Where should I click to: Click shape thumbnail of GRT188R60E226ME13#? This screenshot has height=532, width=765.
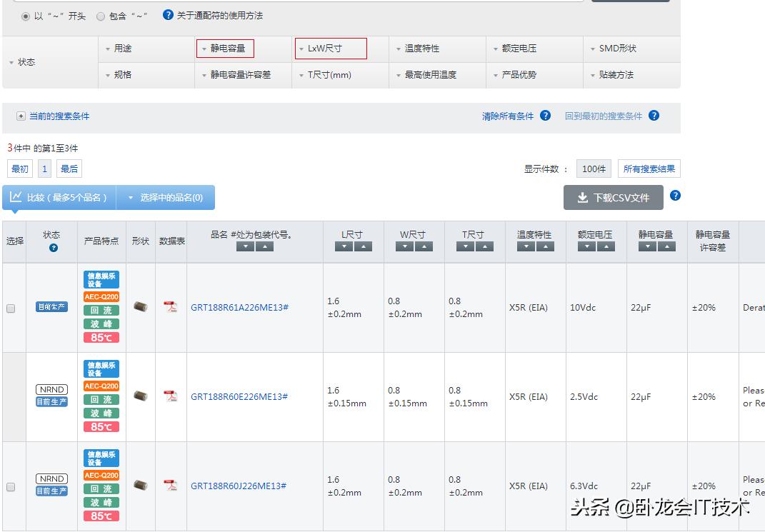pyautogui.click(x=141, y=396)
